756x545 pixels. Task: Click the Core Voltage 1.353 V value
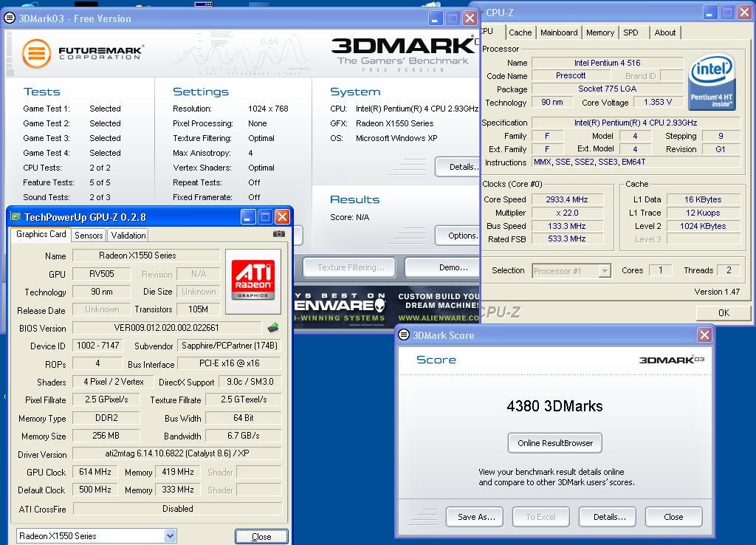[x=658, y=102]
